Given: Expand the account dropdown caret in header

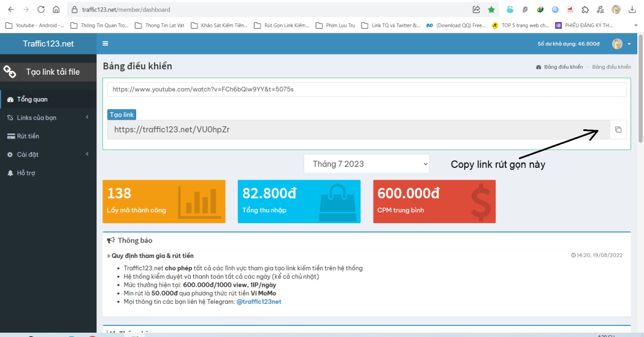Looking at the screenshot, I should pyautogui.click(x=629, y=44).
